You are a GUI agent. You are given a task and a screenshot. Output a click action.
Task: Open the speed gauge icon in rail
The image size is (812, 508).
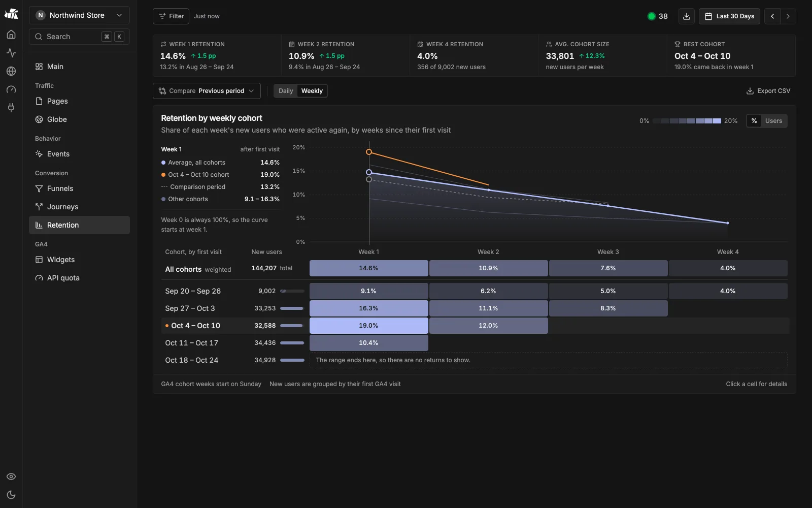(11, 89)
